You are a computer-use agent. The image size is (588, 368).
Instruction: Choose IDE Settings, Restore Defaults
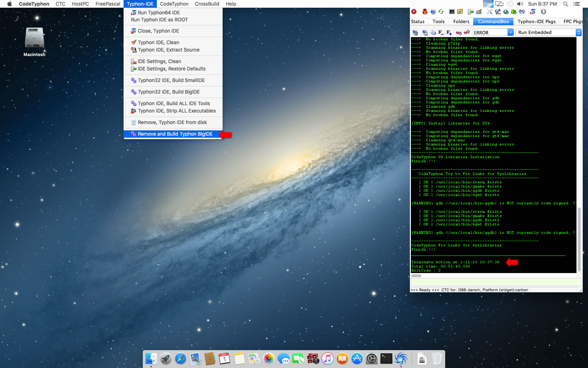pyautogui.click(x=173, y=69)
